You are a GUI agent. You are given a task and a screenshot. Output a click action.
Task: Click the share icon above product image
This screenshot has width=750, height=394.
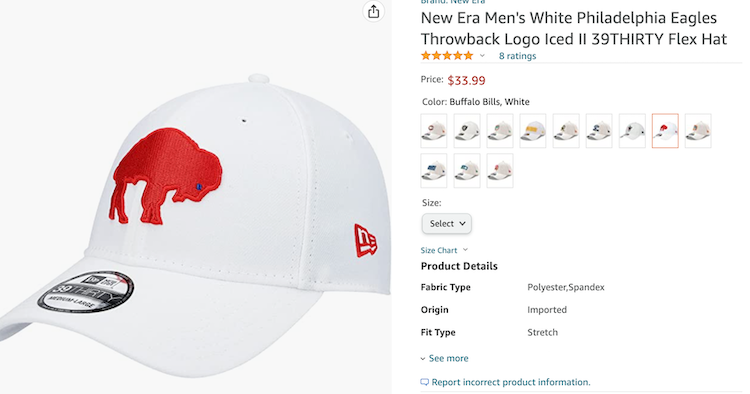[374, 11]
